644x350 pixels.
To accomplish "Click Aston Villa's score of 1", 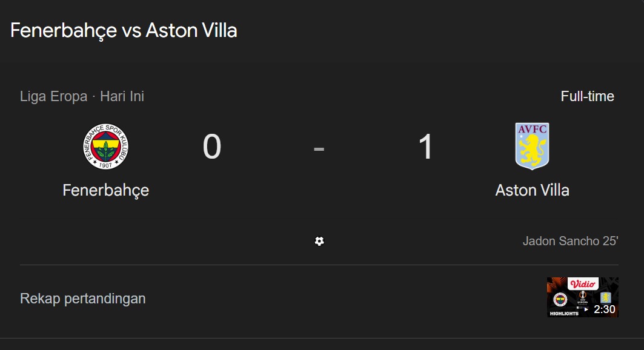I will 426,147.
